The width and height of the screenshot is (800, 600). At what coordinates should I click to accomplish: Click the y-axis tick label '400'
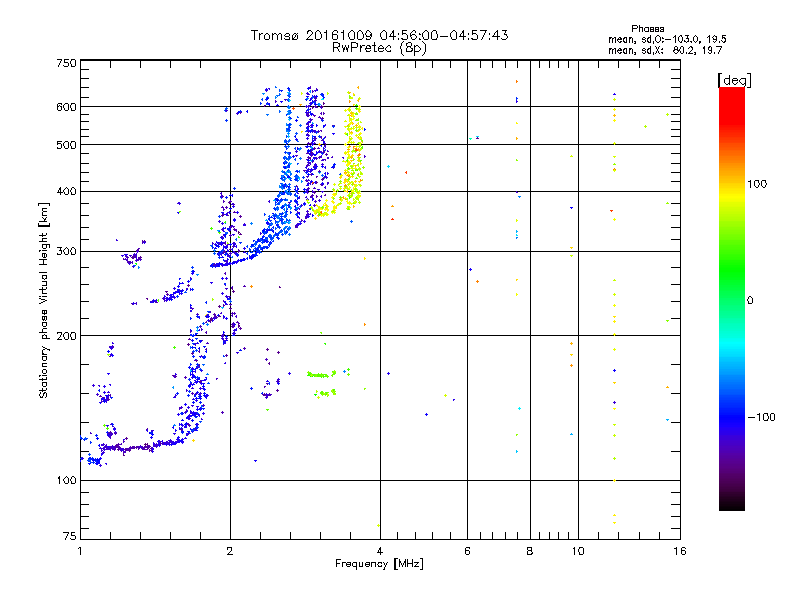tap(66, 191)
